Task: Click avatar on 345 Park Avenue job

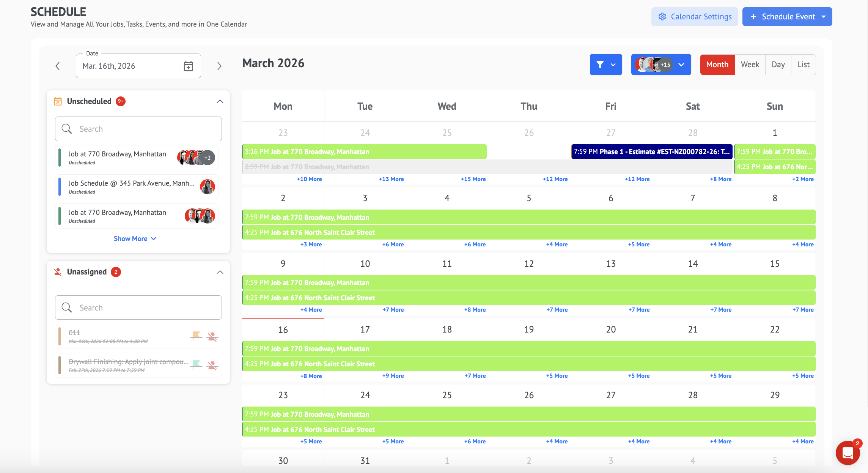Action: click(x=208, y=187)
